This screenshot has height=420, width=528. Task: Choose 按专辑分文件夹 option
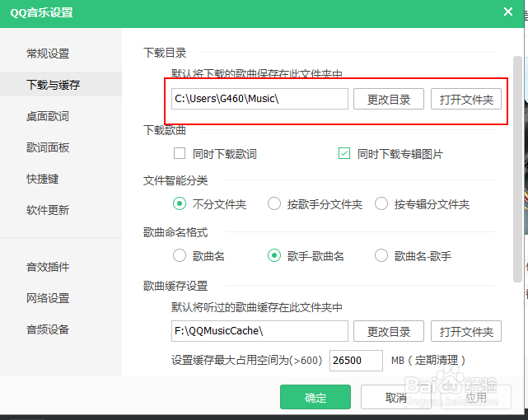[381, 204]
